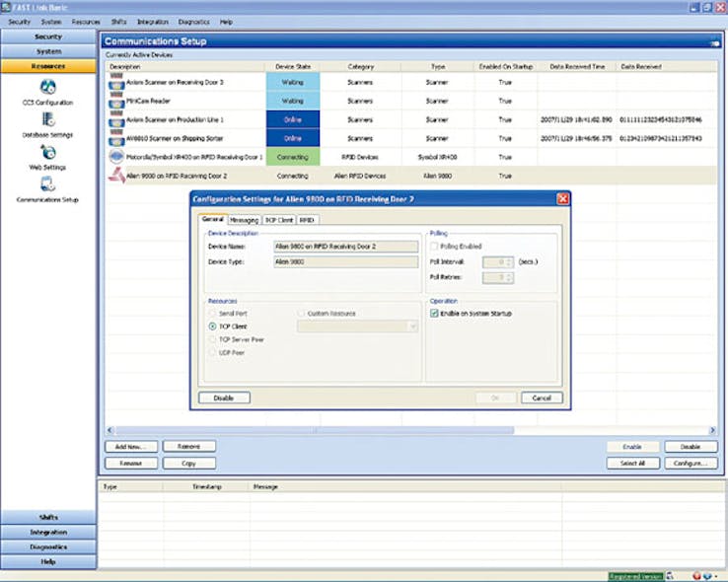Open the Help menu in menu bar
Viewport: 728px width, 582px height.
pyautogui.click(x=226, y=22)
